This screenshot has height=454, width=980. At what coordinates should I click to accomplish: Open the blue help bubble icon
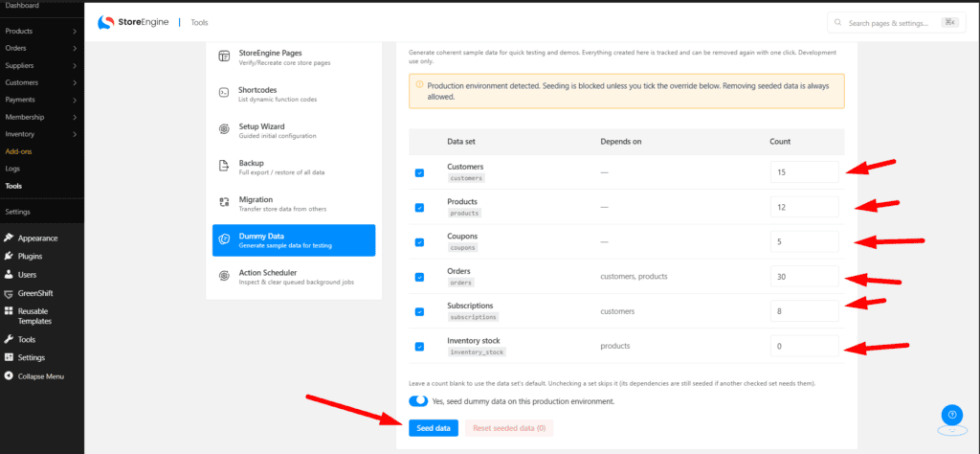coord(952,415)
